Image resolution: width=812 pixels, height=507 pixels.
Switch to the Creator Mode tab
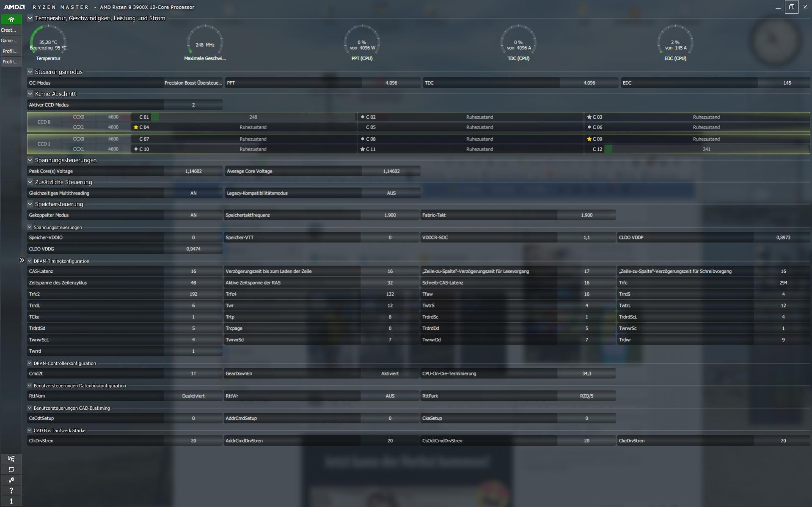click(x=11, y=30)
